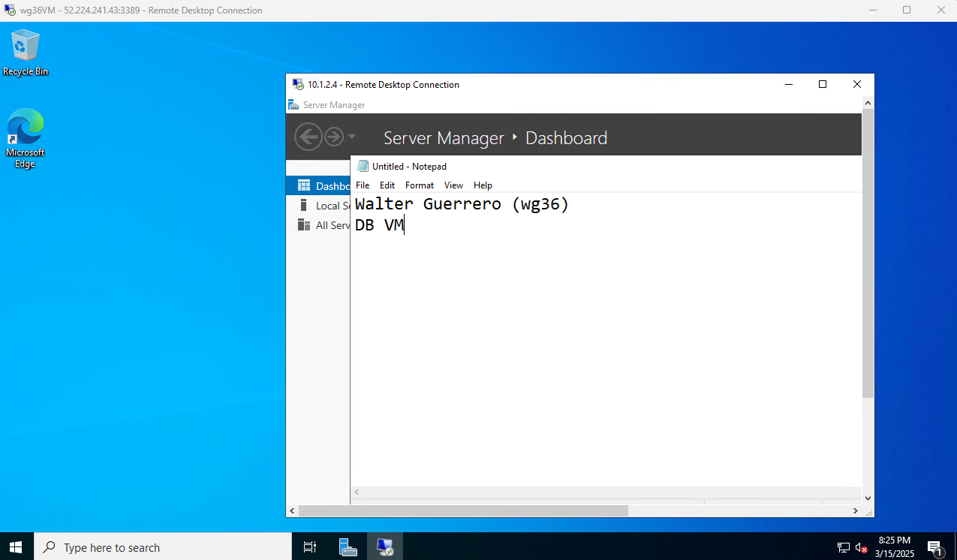Open the Recycle Bin desktop icon
The image size is (957, 560).
(x=25, y=53)
